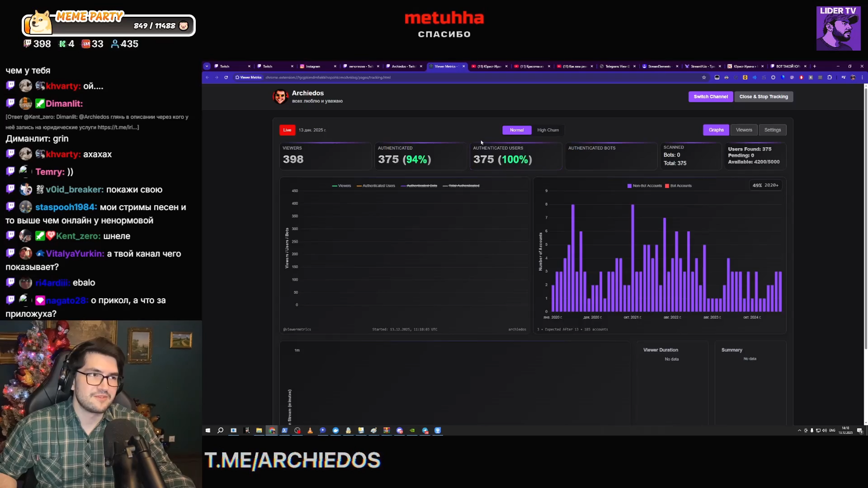
Task: Click Close & Stop Tracking button
Action: click(764, 97)
